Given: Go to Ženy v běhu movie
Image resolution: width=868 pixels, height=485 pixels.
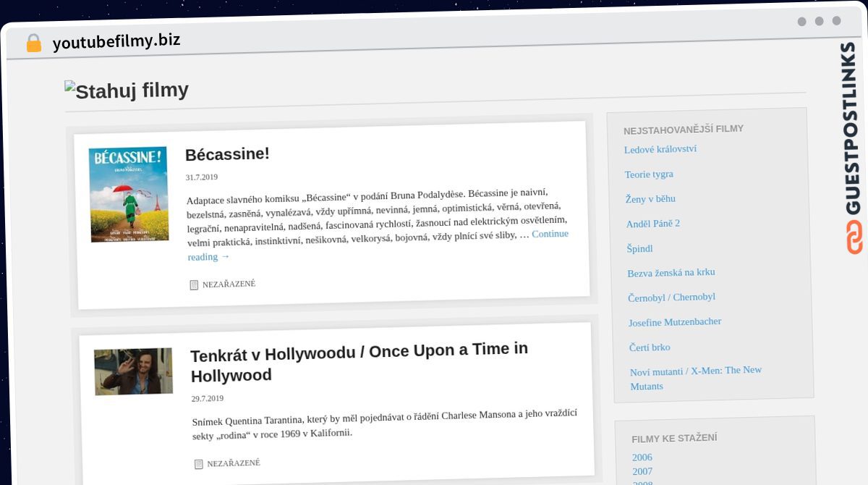Looking at the screenshot, I should 650,198.
